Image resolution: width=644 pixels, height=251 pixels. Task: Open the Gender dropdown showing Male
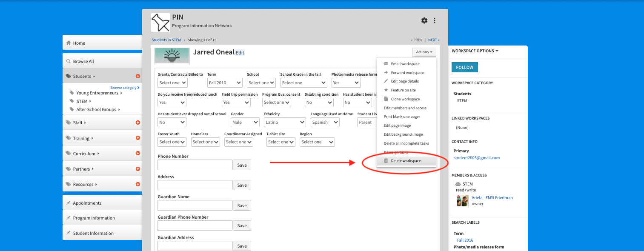tap(245, 122)
